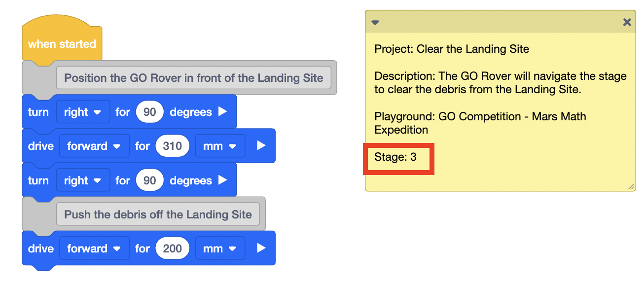Open the right dropdown in the first turn block
This screenshot has height=283, width=644.
click(x=83, y=112)
